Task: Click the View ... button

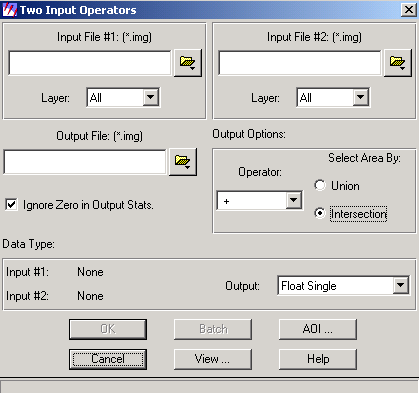Action: click(x=213, y=359)
